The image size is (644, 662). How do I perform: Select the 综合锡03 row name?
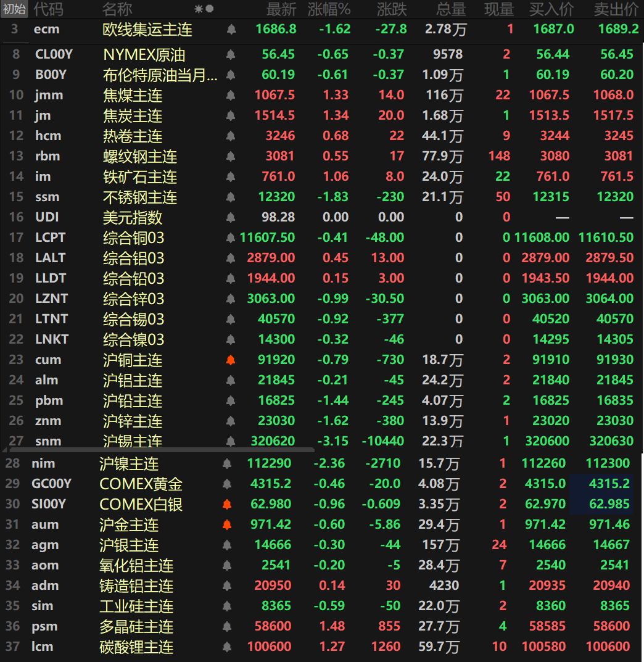tap(133, 319)
